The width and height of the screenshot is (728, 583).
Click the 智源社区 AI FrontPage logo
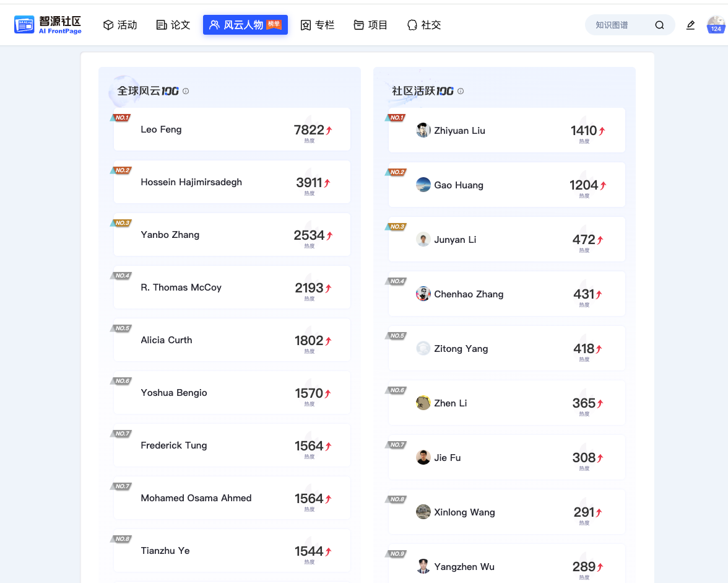[48, 25]
